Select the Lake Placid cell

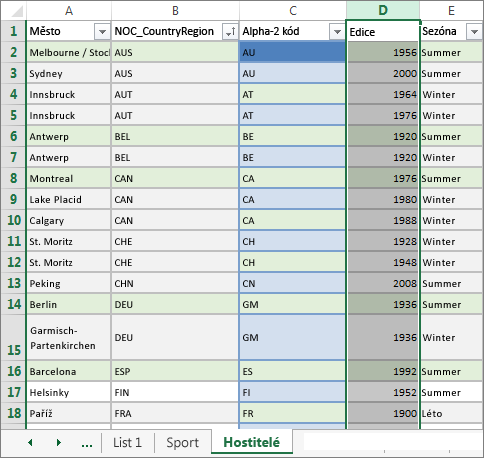(x=69, y=199)
